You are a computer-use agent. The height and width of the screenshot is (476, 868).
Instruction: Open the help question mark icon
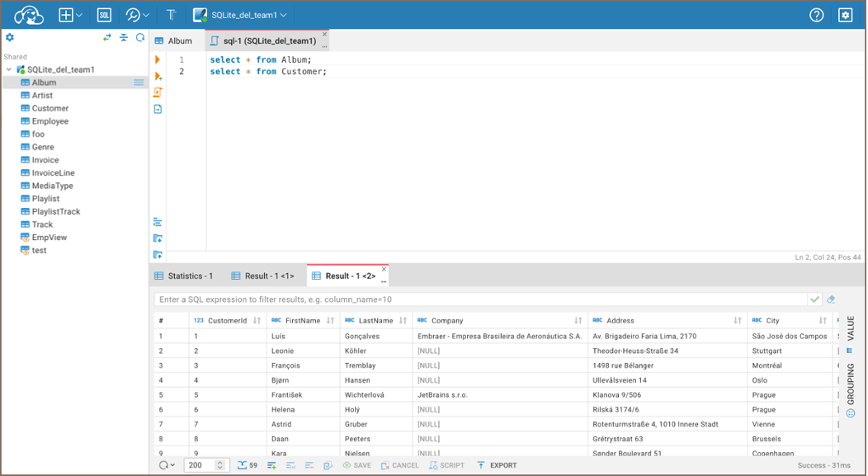[817, 15]
